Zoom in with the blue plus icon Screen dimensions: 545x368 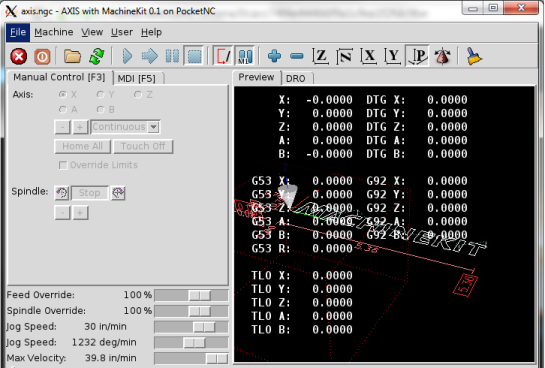(274, 56)
